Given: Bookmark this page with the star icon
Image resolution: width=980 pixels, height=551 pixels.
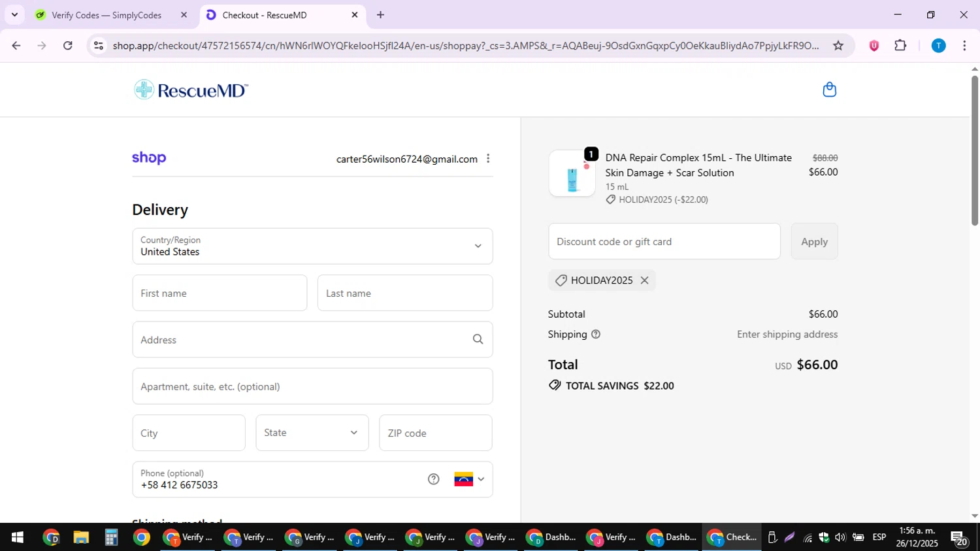Looking at the screenshot, I should pos(838,46).
